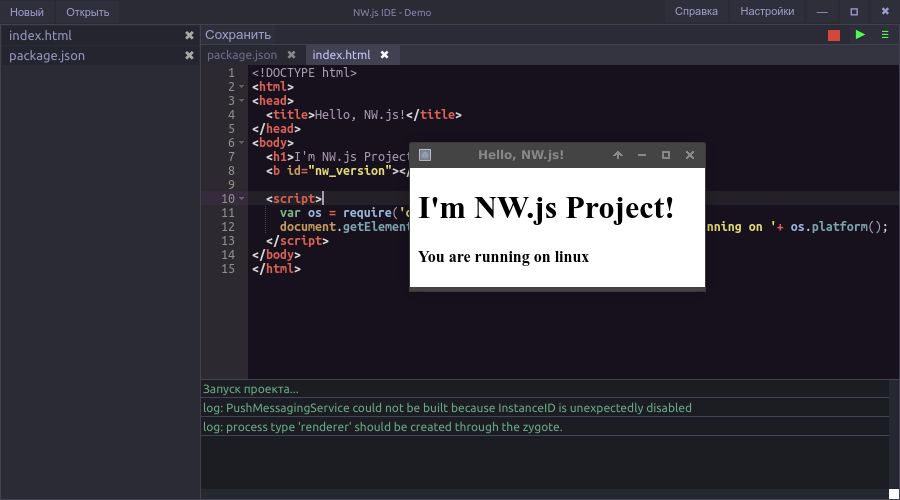Image resolution: width=900 pixels, height=500 pixels.
Task: Close package.json in the sidebar file list
Action: (189, 56)
